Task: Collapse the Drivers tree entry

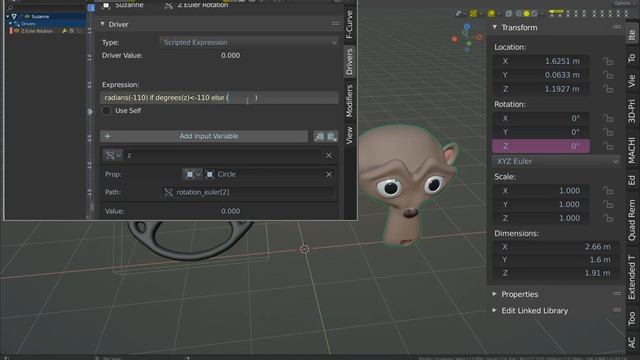Action: (11, 24)
